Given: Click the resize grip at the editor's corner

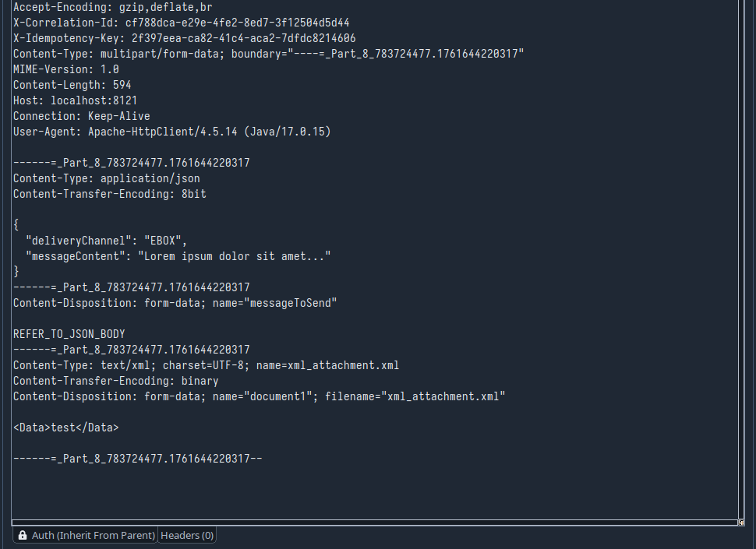Looking at the screenshot, I should tap(741, 523).
